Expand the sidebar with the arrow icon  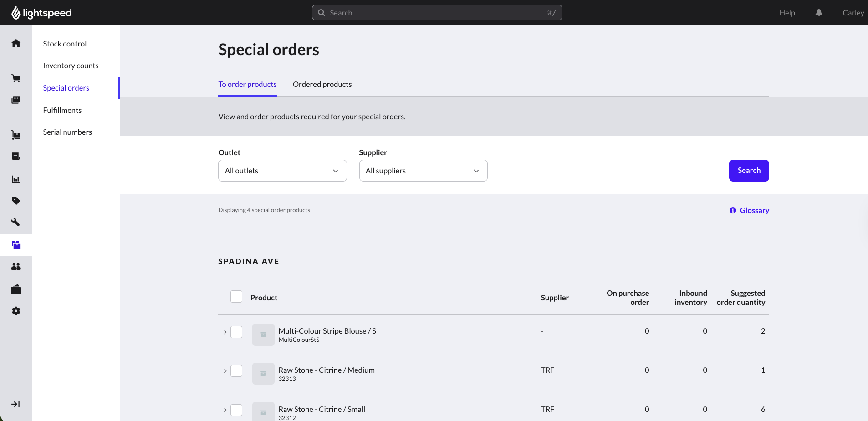click(x=16, y=404)
